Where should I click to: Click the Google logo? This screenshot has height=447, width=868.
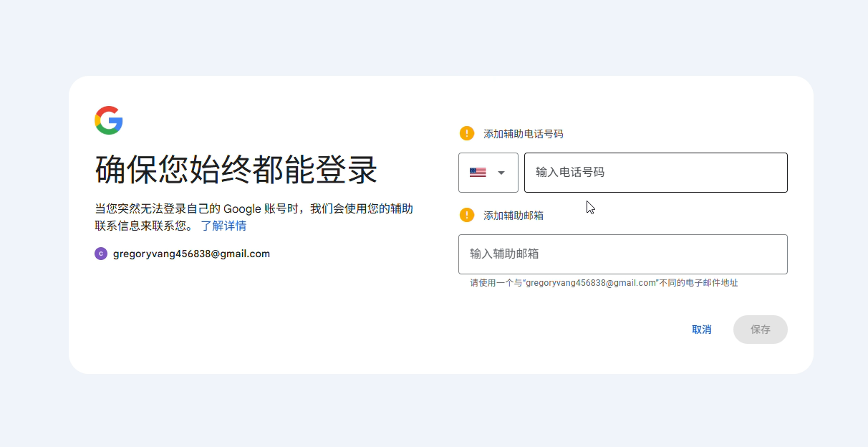(109, 120)
